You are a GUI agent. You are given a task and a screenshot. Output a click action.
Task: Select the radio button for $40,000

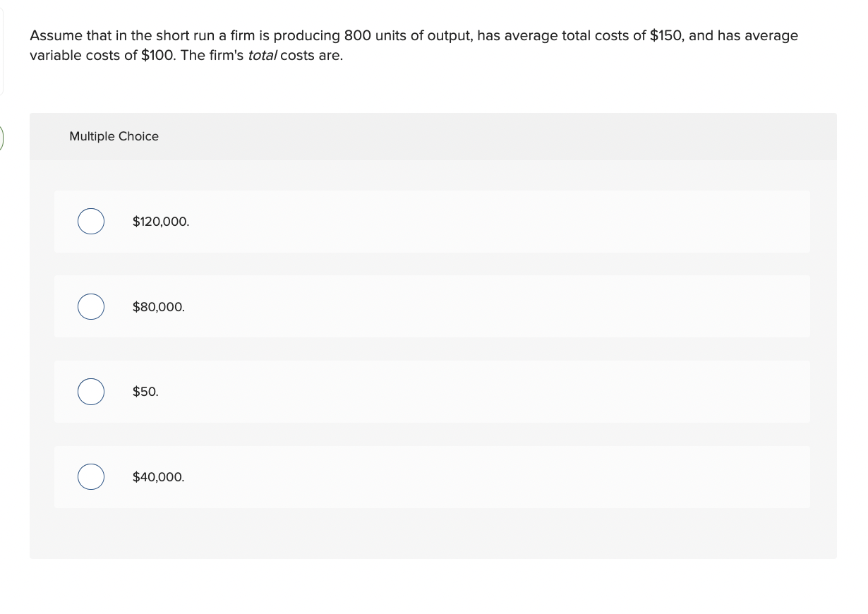pos(90,476)
